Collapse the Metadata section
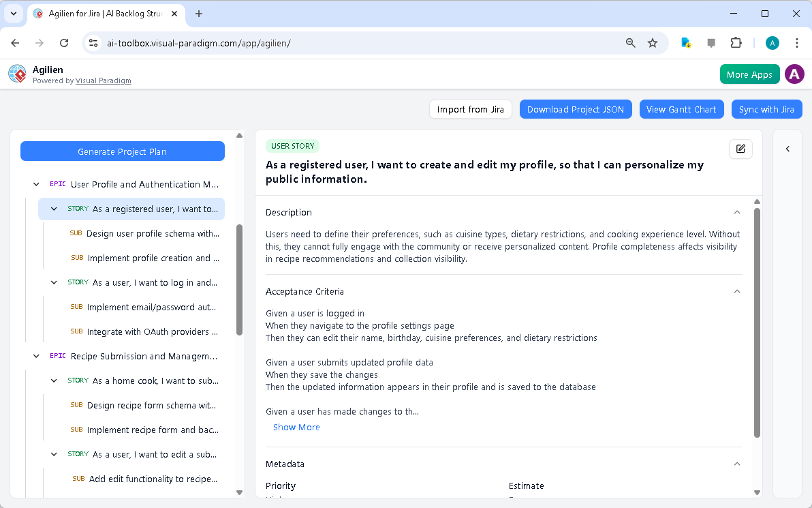Viewport: 812px width, 508px height. click(736, 464)
